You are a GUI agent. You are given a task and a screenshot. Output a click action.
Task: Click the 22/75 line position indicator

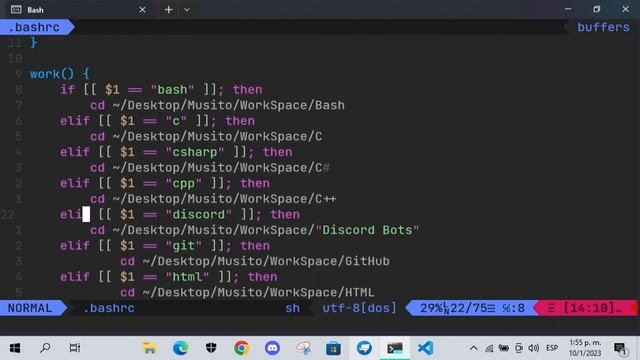click(x=469, y=308)
